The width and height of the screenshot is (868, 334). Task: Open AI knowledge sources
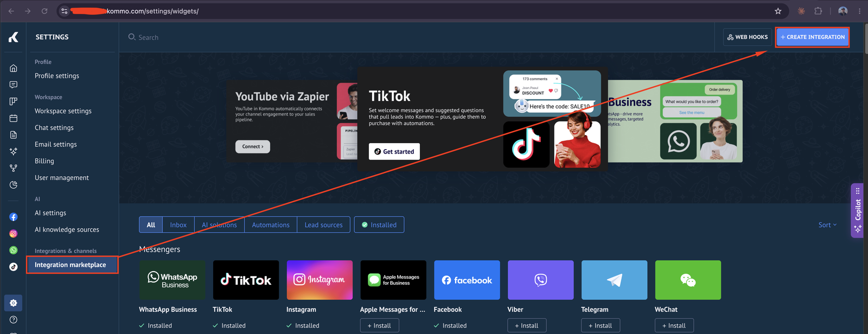point(67,230)
